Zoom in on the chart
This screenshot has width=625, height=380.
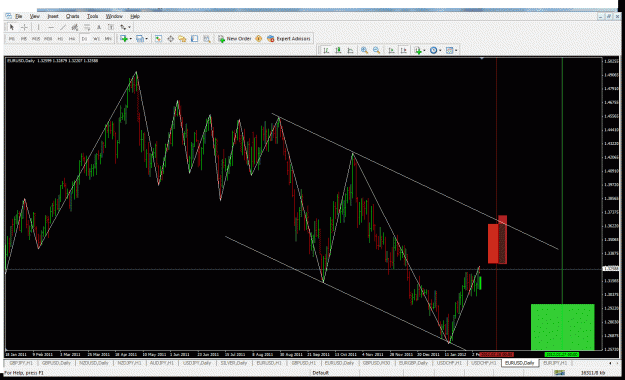click(364, 50)
